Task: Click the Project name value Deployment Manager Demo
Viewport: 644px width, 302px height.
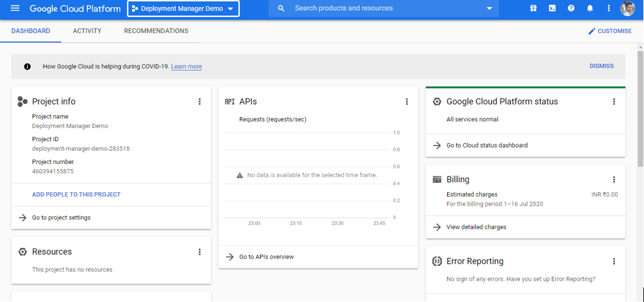Action: (x=70, y=126)
